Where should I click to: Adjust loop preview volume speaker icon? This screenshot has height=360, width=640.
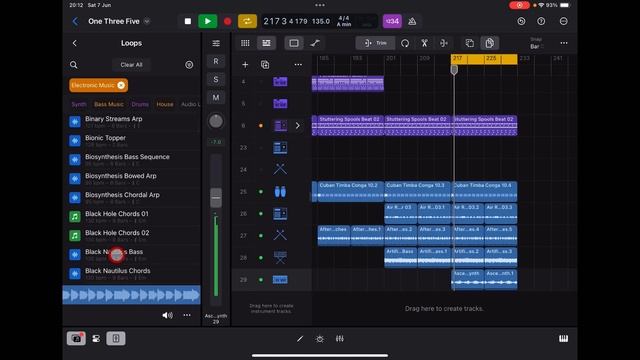click(167, 315)
